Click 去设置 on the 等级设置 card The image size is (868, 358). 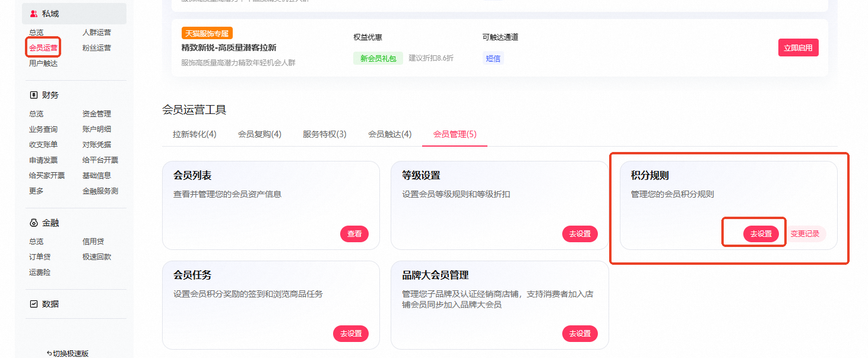[x=580, y=234]
